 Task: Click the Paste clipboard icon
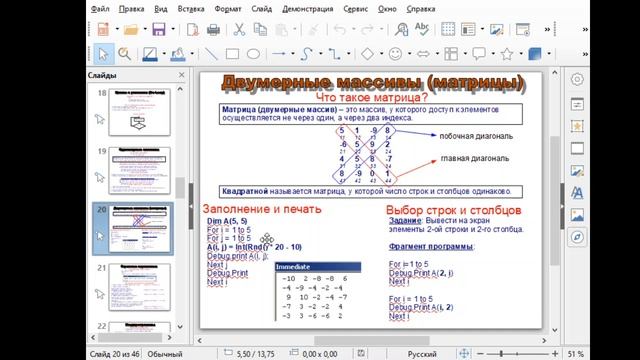(x=282, y=29)
